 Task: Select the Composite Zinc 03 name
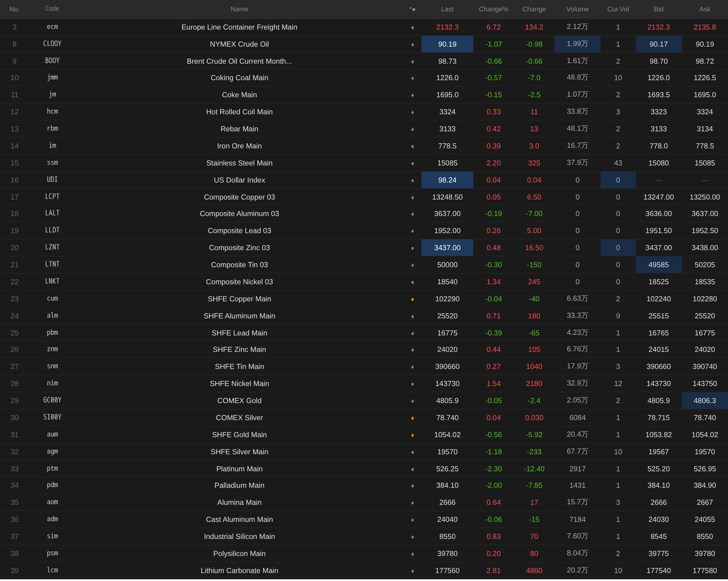pyautogui.click(x=239, y=248)
